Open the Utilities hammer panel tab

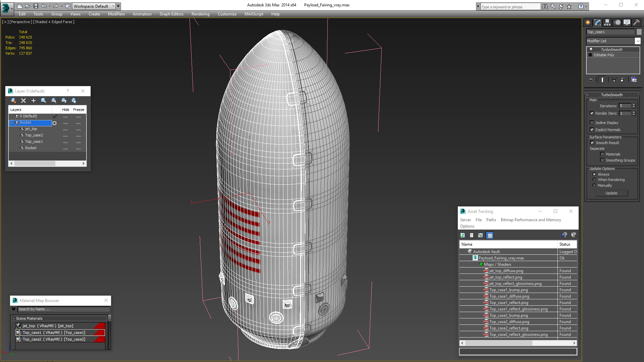click(636, 22)
